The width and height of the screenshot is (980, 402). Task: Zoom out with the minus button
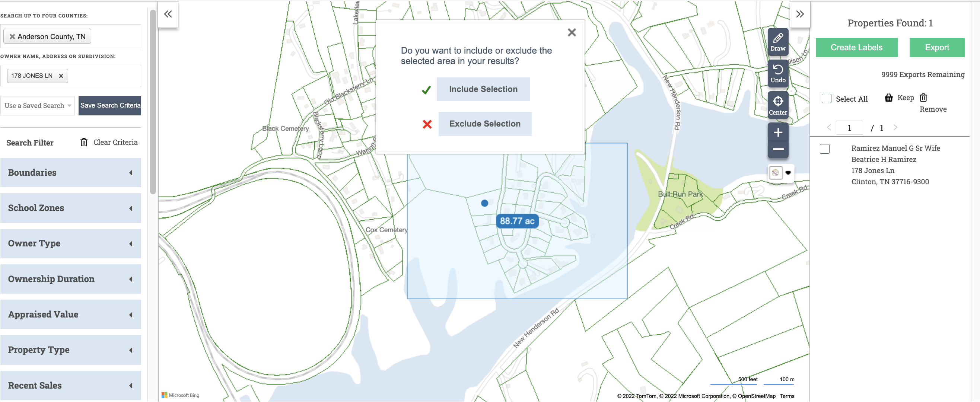(x=777, y=149)
